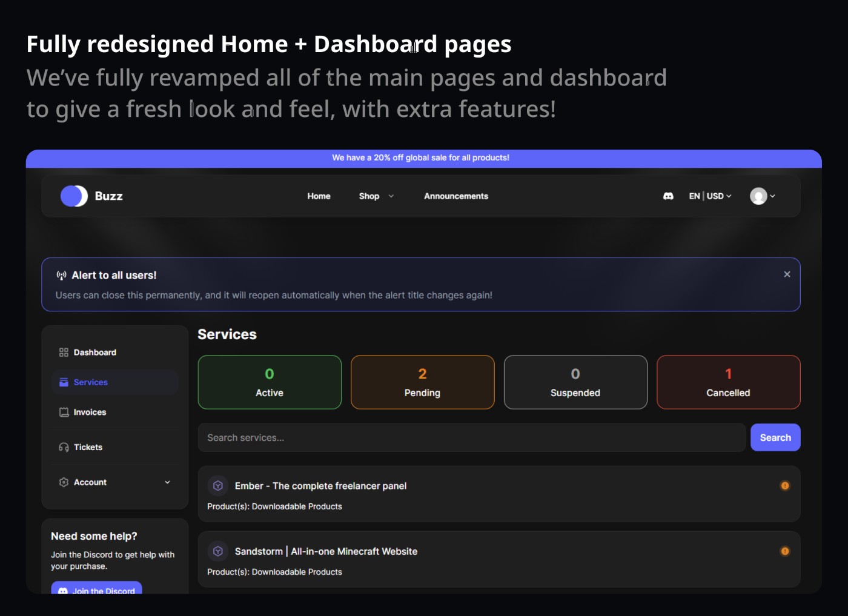Select Invoices in the sidebar
This screenshot has width=848, height=616.
(90, 412)
